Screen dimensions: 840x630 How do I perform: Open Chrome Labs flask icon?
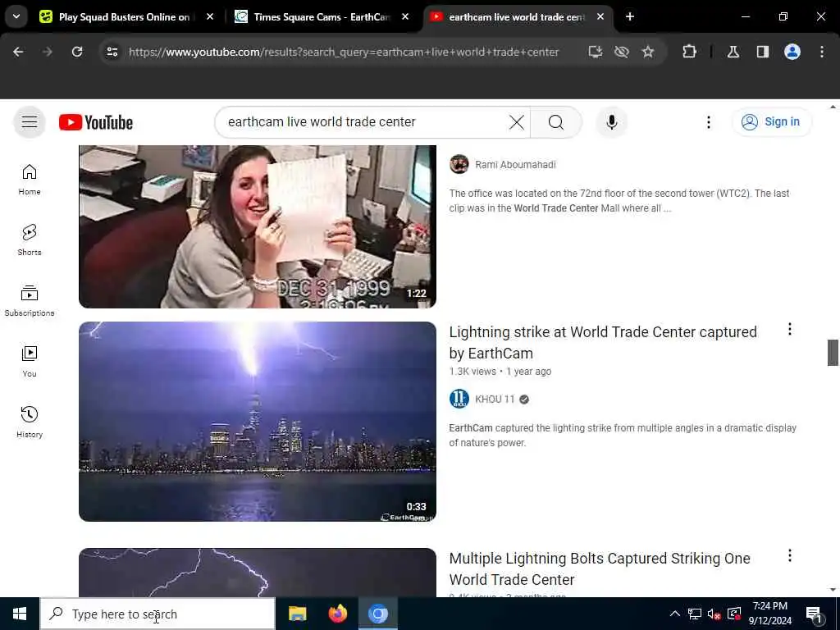tap(733, 52)
